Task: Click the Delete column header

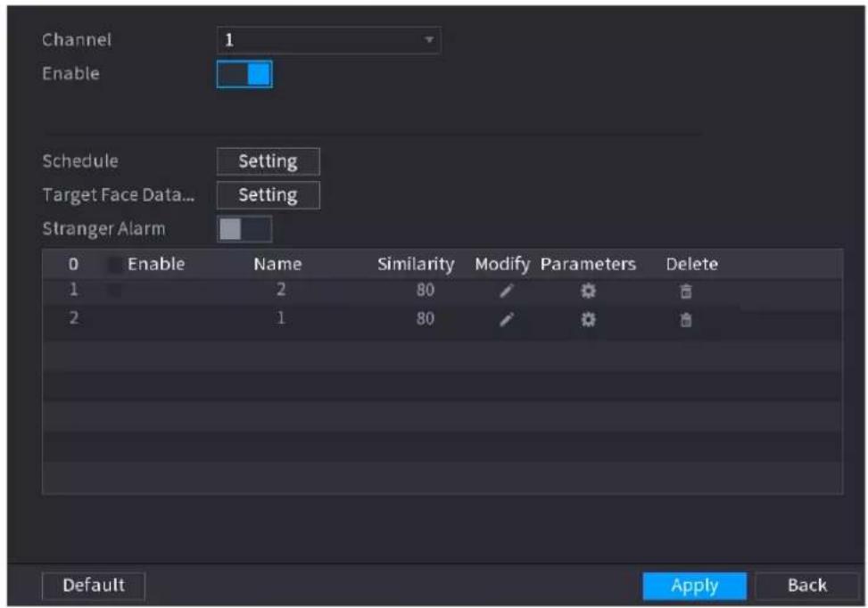Action: click(692, 265)
